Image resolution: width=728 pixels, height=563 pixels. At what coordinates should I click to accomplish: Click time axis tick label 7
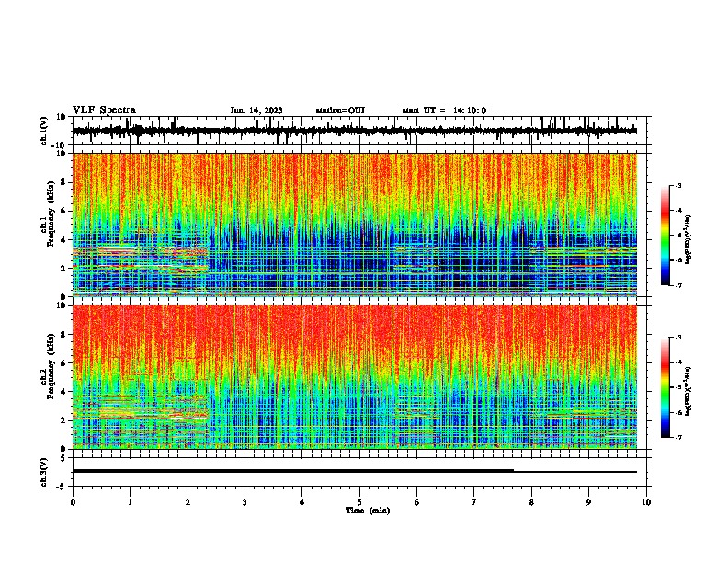[474, 502]
